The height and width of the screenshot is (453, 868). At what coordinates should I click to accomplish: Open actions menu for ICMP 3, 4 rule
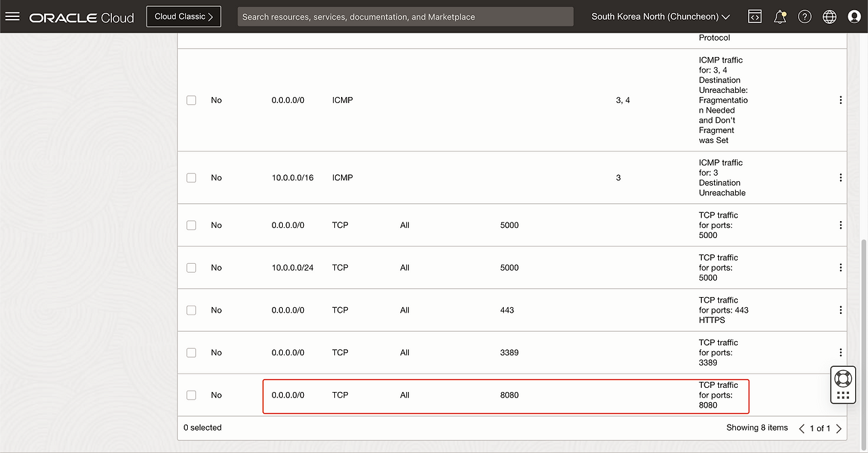click(840, 100)
